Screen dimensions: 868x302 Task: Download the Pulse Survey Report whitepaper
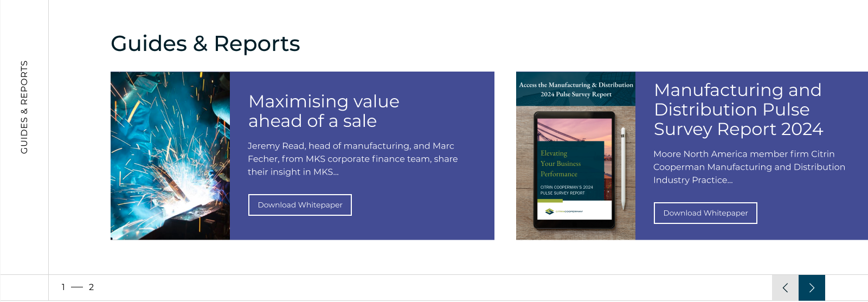(705, 213)
